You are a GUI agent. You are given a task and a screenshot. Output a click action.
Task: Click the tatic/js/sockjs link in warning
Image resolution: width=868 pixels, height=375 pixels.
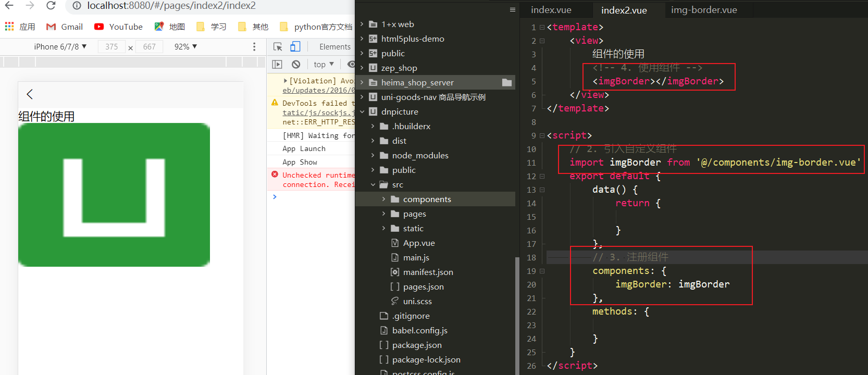(x=318, y=113)
